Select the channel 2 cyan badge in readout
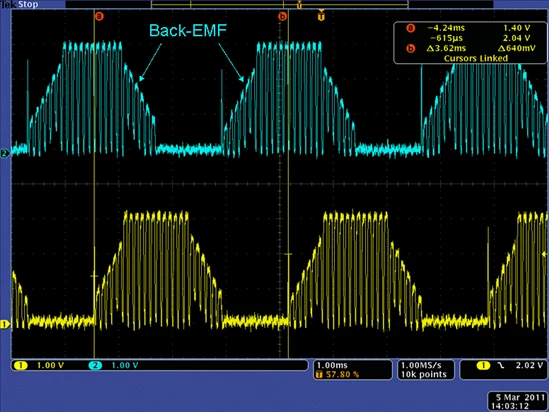 pos(95,365)
